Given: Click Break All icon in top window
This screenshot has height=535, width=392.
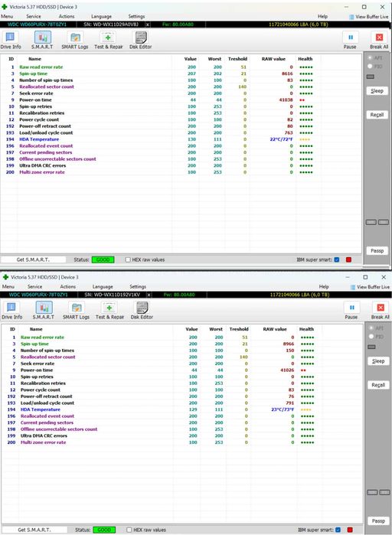Looking at the screenshot, I should pyautogui.click(x=379, y=38).
